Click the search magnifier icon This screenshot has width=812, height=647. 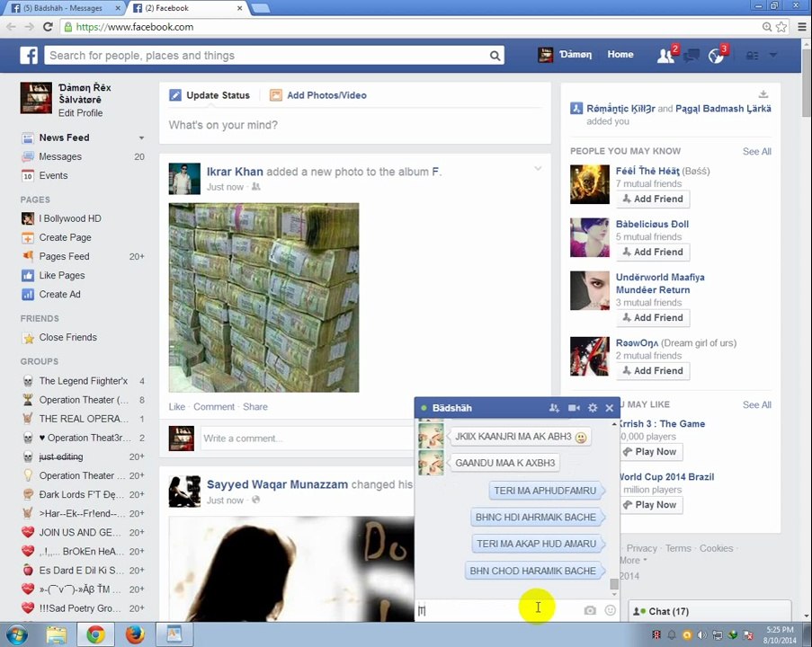tap(495, 56)
